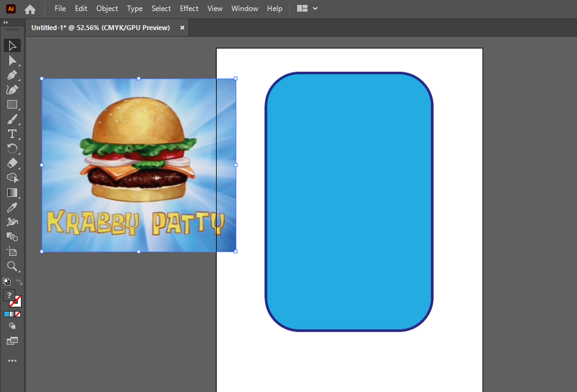Expand the toolbar double-arrow
Image resolution: width=577 pixels, height=392 pixels.
click(6, 22)
